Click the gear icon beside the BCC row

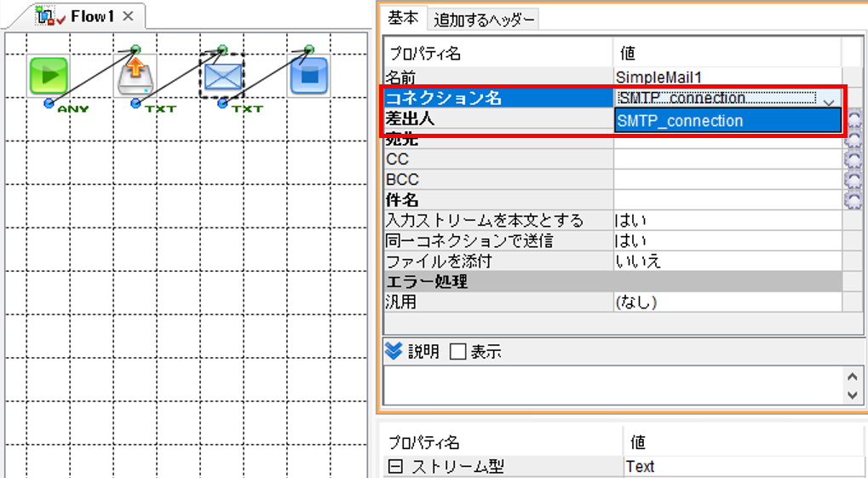tap(853, 180)
